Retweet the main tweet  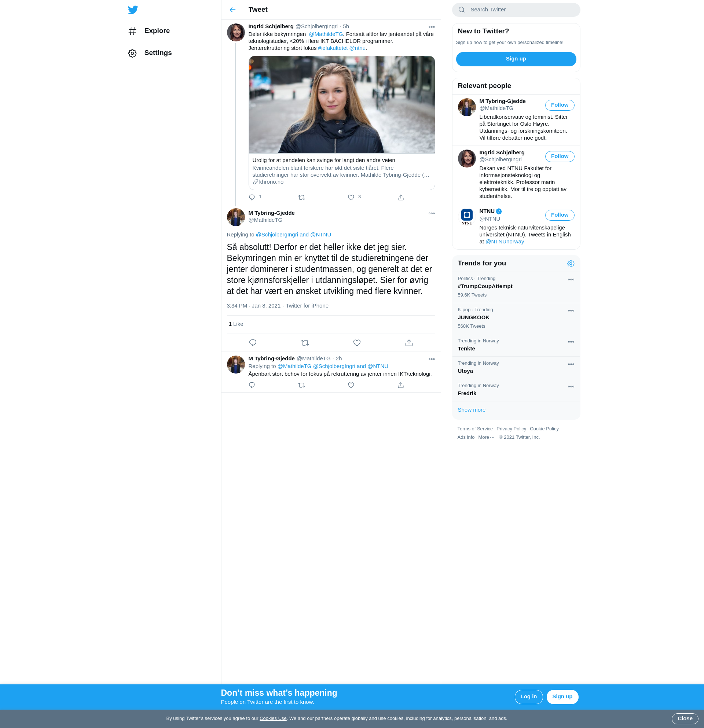click(x=305, y=342)
